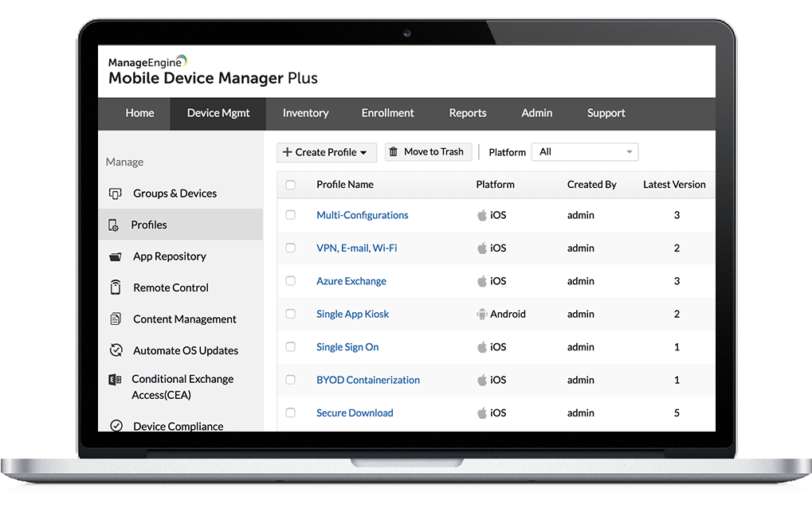
Task: Open Conditional Exchange Access(CEA) entry
Action: 181,387
